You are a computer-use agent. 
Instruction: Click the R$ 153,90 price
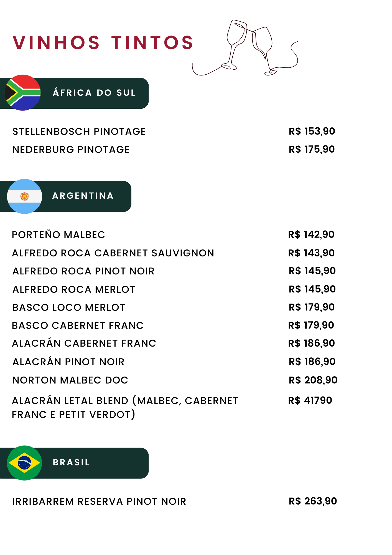pyautogui.click(x=312, y=131)
